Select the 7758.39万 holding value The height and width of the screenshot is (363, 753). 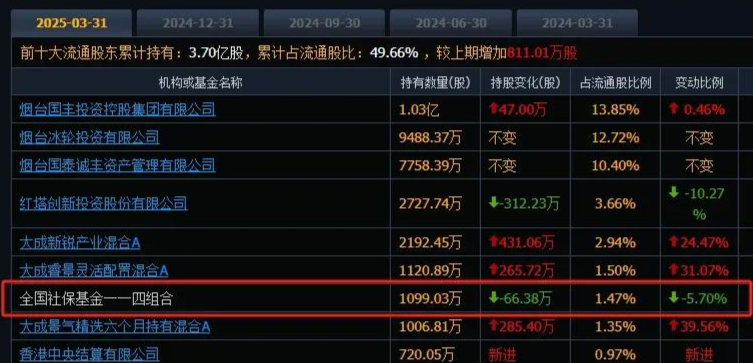[x=430, y=166]
